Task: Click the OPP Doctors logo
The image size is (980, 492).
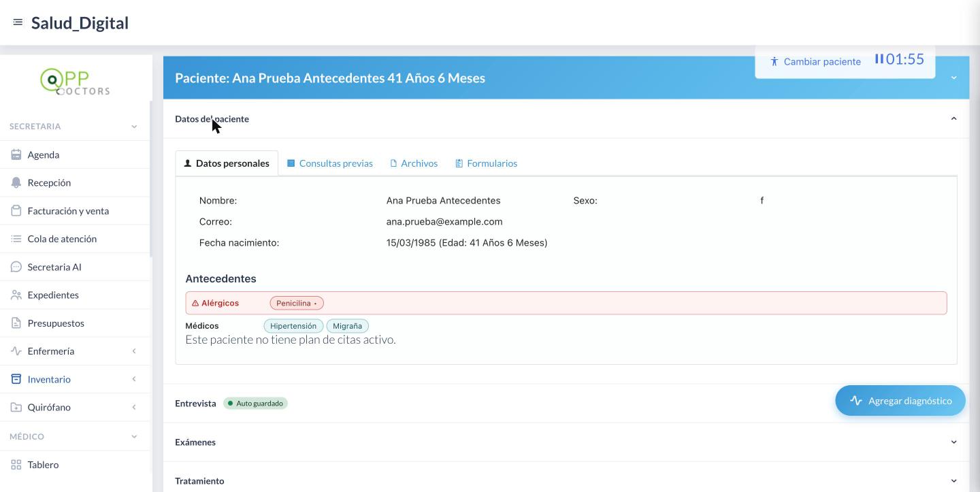Action: pyautogui.click(x=75, y=82)
